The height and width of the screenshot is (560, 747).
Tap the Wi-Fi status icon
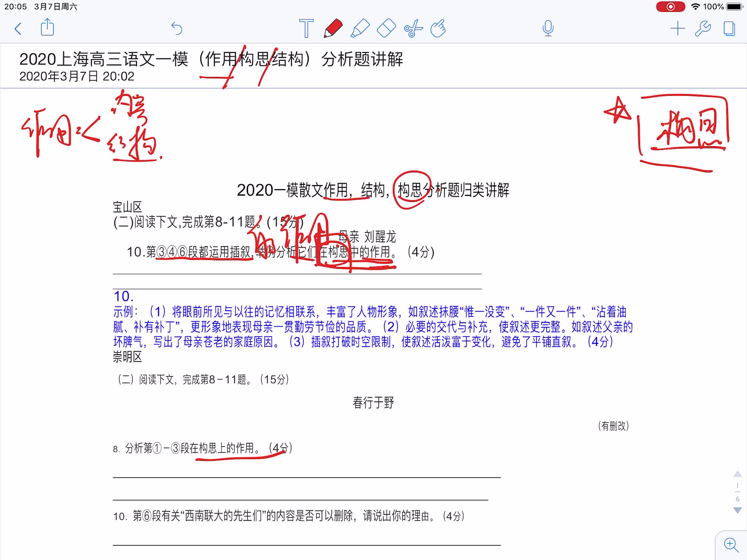tap(695, 7)
